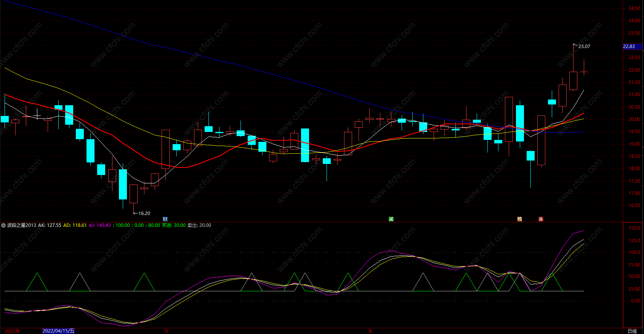This screenshot has height=334, width=644.
Task: Open the 波段之星2013 indicator dropdown arrow
Action: pos(3,225)
